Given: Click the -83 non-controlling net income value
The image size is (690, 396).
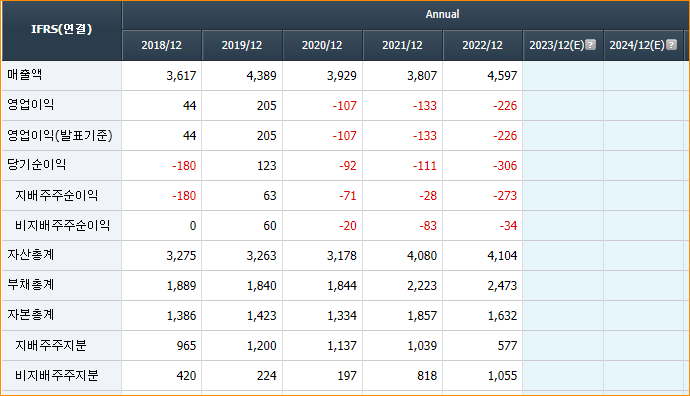Looking at the screenshot, I should (428, 226).
